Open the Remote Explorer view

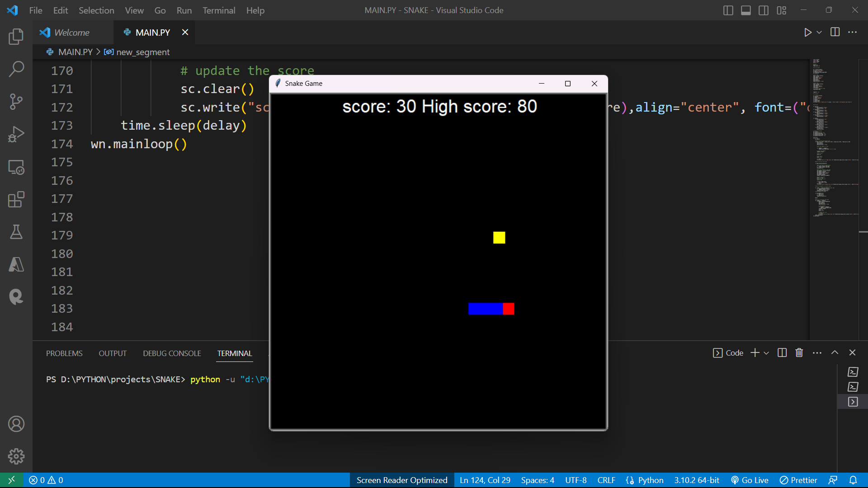pos(16,167)
